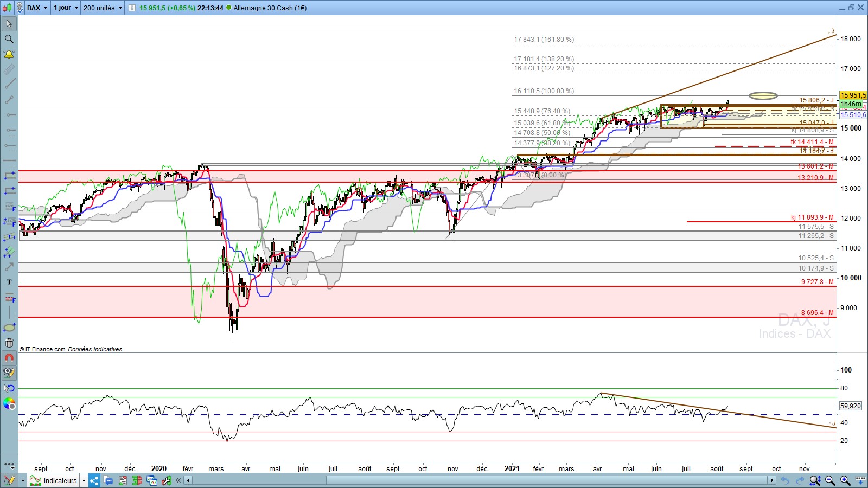This screenshot has width=868, height=488.
Task: Click the 1h46m countdown label
Action: point(851,104)
